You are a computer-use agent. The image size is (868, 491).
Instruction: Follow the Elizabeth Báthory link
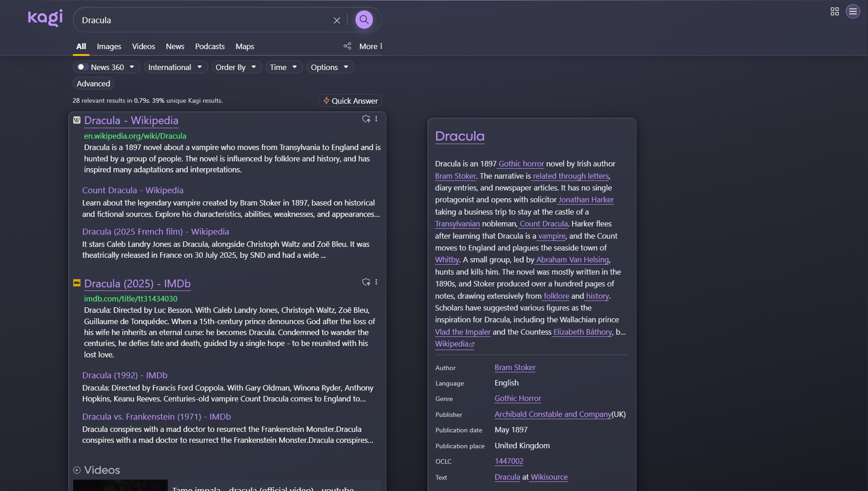coord(582,332)
